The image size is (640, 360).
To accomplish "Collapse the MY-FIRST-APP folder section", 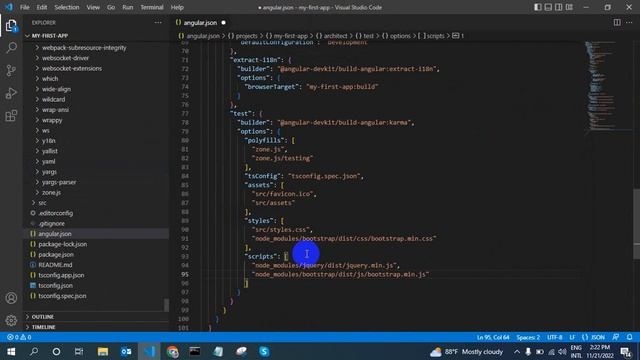I will (x=50, y=36).
